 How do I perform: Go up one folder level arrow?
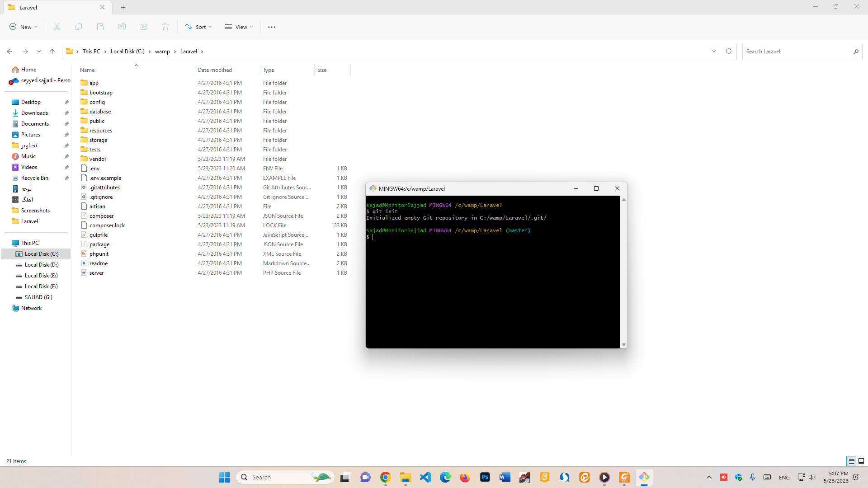pos(52,52)
